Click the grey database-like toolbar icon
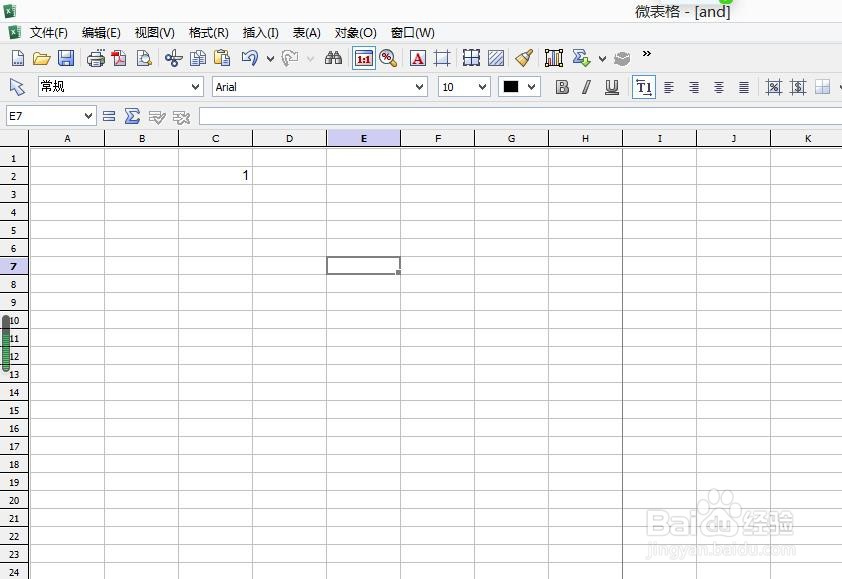 (622, 58)
